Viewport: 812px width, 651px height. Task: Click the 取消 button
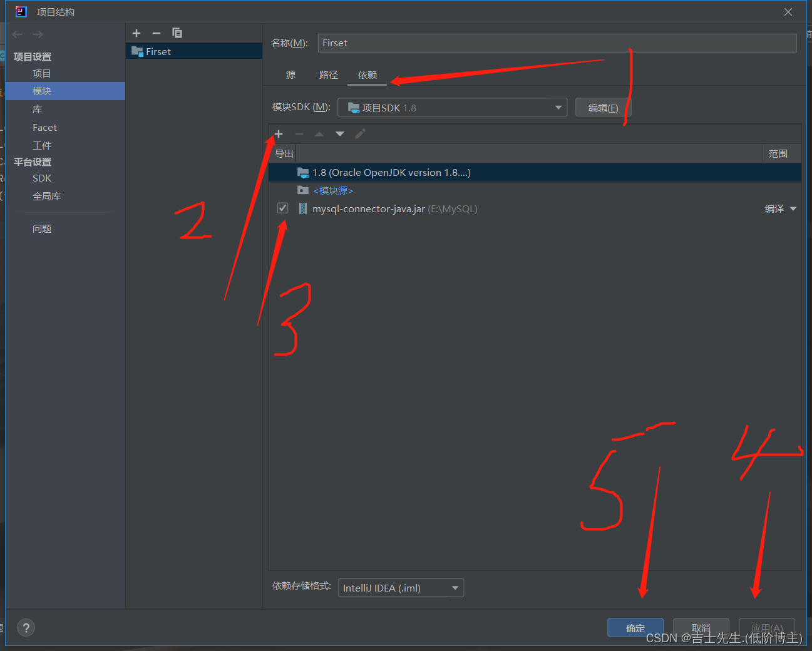coord(701,628)
